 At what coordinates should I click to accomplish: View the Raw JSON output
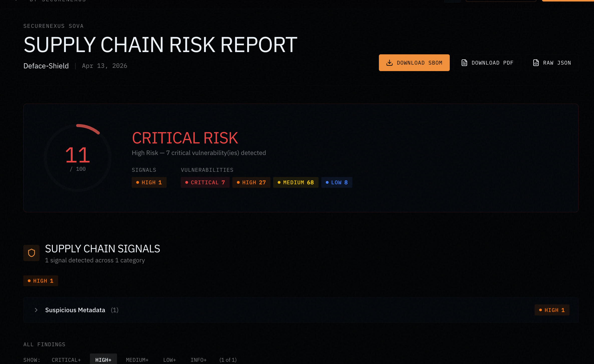(x=552, y=63)
